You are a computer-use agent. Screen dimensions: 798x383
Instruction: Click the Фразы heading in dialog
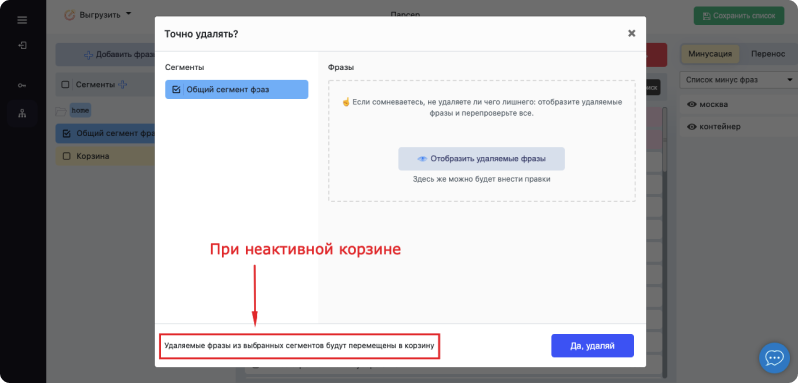(x=341, y=67)
